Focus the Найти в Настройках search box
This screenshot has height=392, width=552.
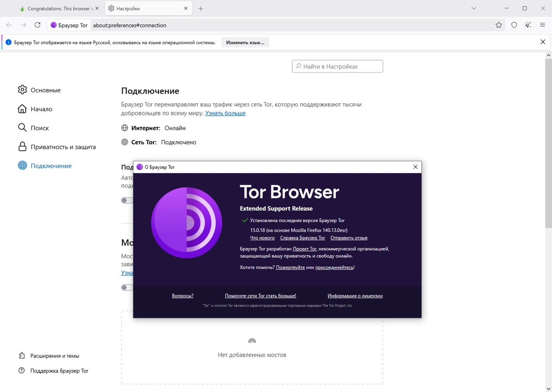337,66
